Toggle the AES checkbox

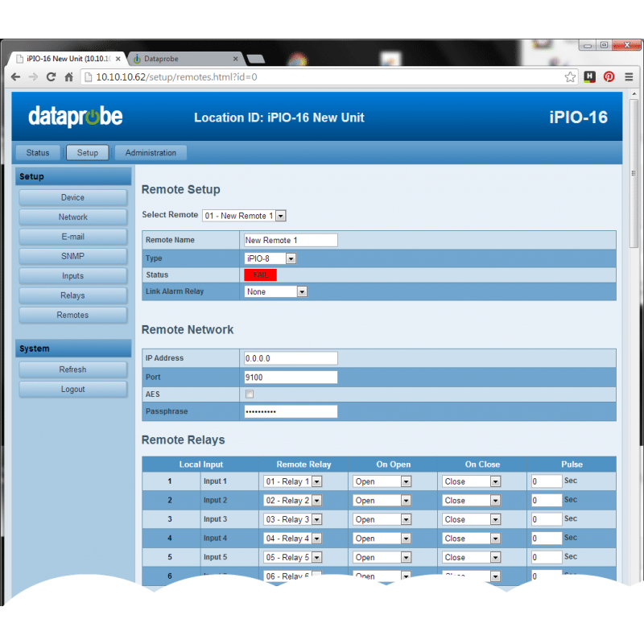250,394
